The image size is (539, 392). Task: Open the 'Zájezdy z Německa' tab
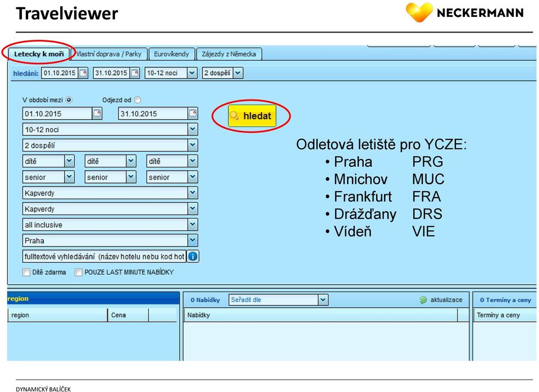(229, 54)
